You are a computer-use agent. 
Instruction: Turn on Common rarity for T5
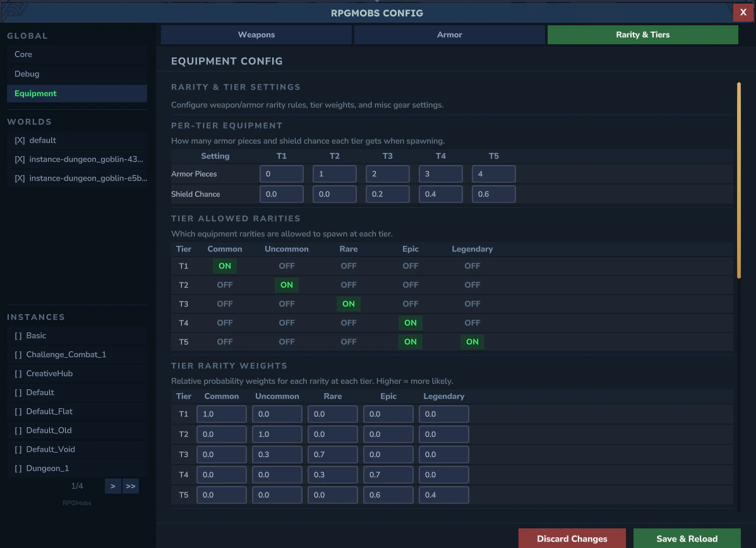(x=225, y=341)
